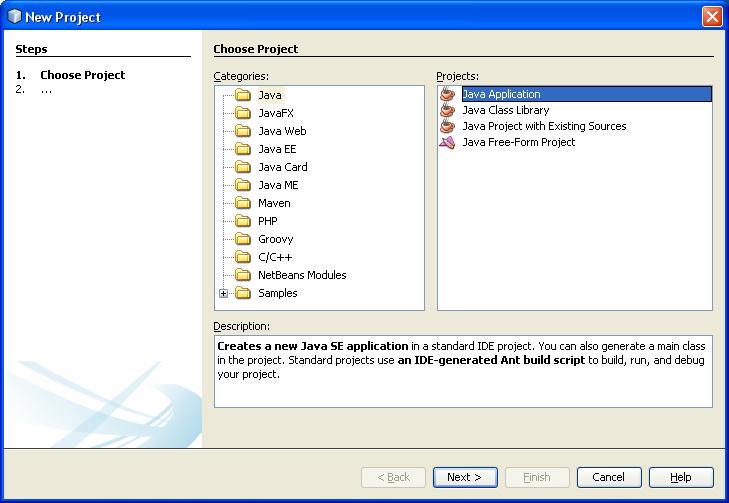Click the JavaFX category folder icon
The height and width of the screenshot is (503, 729).
[x=242, y=113]
